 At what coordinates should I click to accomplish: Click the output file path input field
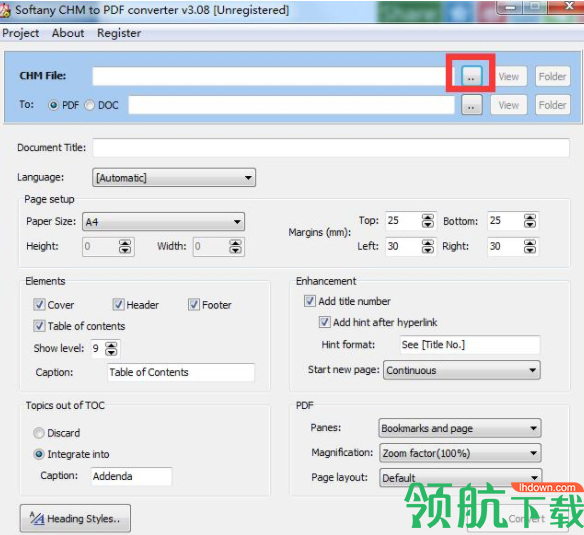(x=291, y=105)
